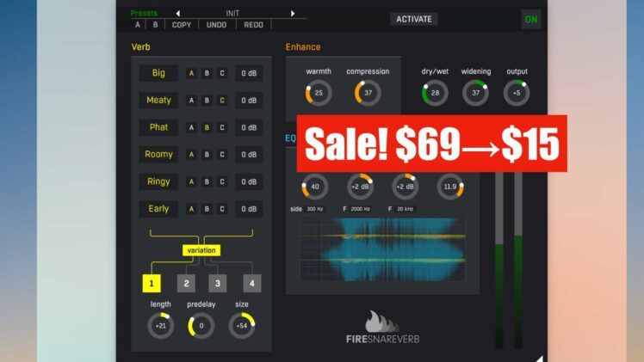644x362 pixels.
Task: Click the waveform spectrum display
Action: [x=382, y=249]
